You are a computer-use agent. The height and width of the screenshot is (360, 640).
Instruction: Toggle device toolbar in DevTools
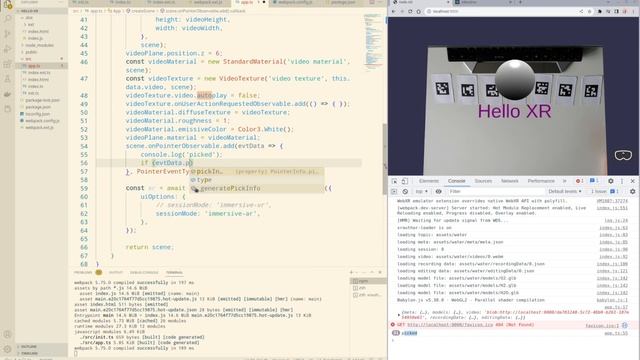pos(404,181)
